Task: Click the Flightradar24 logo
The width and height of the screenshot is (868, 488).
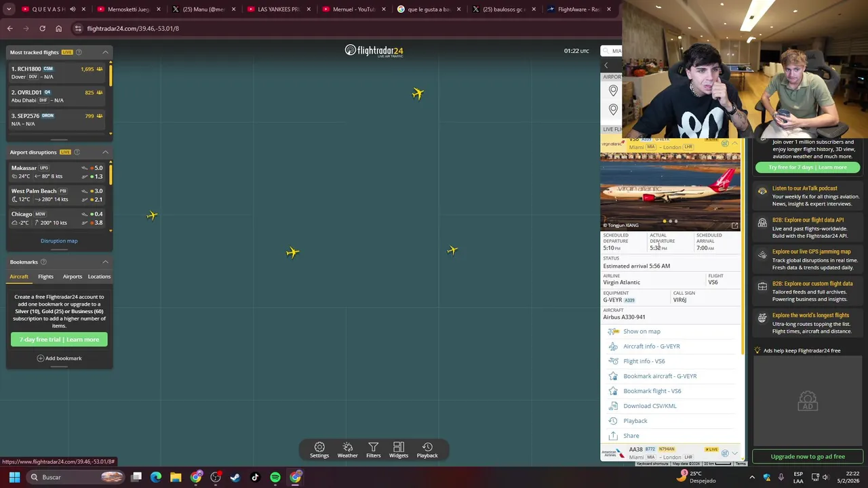Action: 374,51
